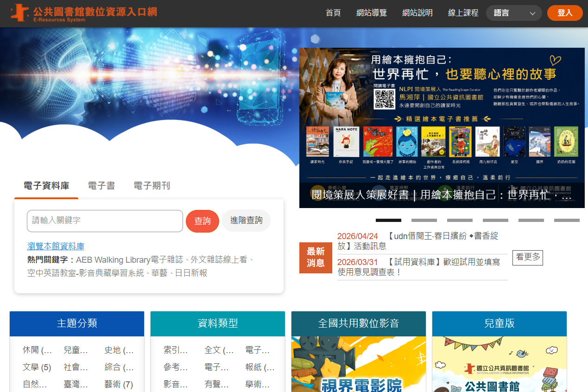588x392 pixels.
Task: Open the 電子 data type link in the top row
Action: point(258,350)
